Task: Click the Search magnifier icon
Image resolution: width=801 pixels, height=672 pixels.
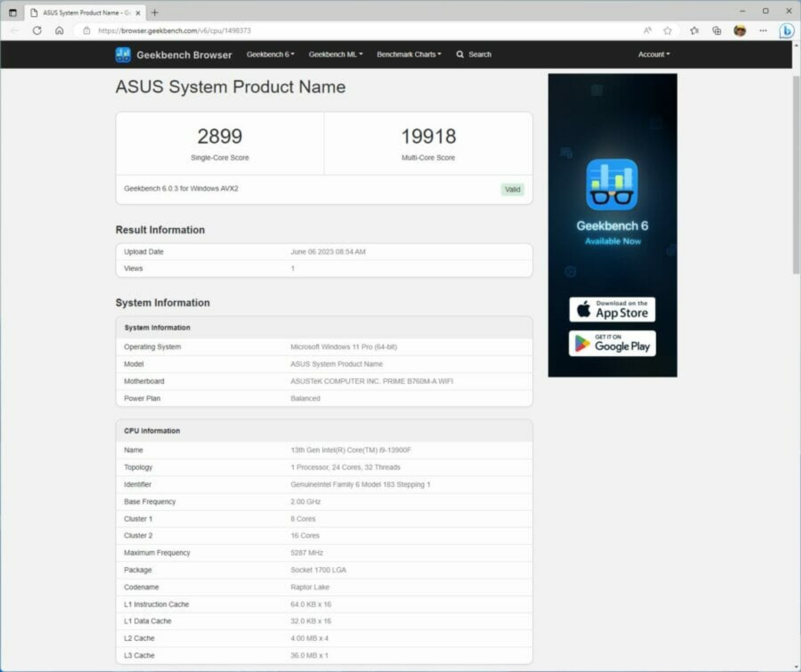Action: pyautogui.click(x=460, y=54)
